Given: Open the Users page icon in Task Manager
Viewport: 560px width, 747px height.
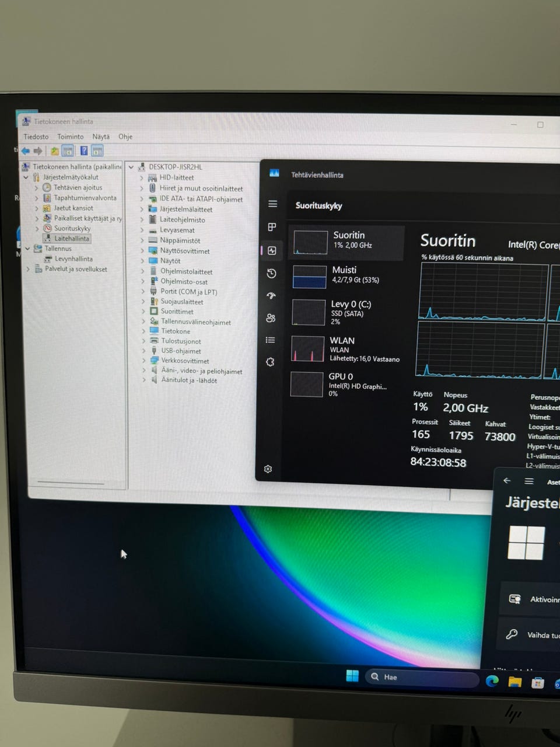Looking at the screenshot, I should click(271, 318).
